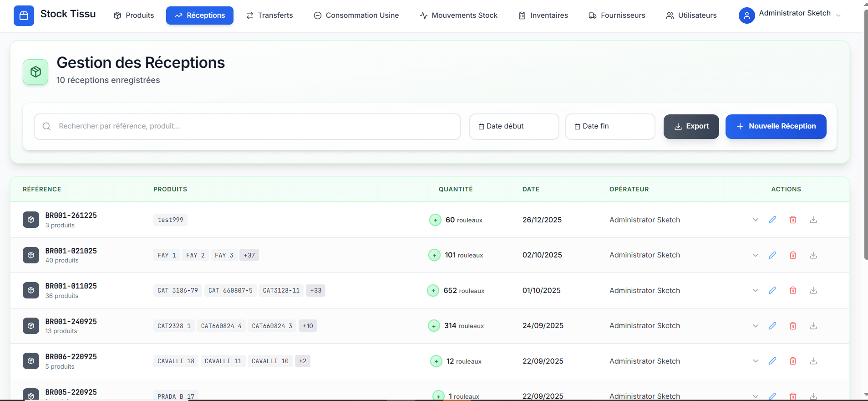The width and height of the screenshot is (868, 401).
Task: Open the Produits tab
Action: 134,15
